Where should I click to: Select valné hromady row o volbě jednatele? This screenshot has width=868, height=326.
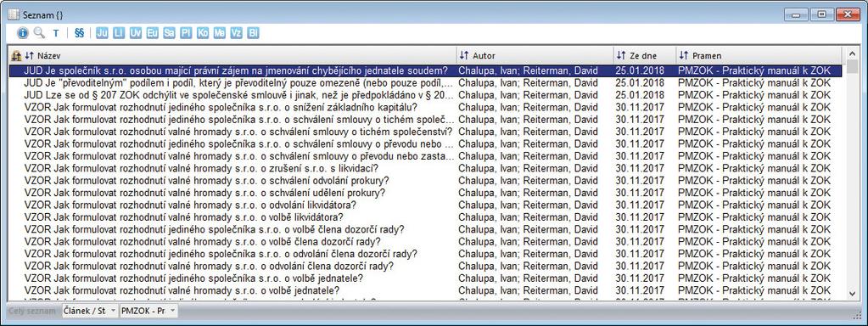426,290
